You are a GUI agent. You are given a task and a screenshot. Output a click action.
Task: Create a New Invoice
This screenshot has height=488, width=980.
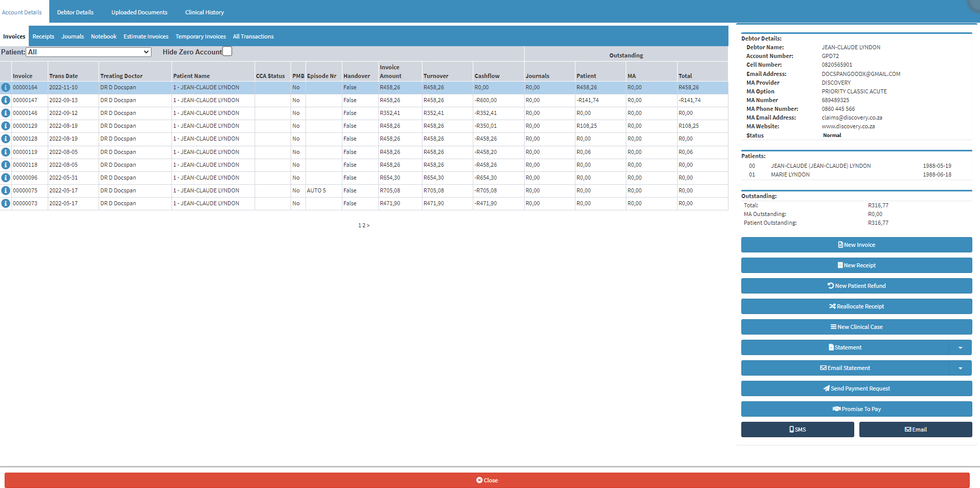click(x=856, y=245)
